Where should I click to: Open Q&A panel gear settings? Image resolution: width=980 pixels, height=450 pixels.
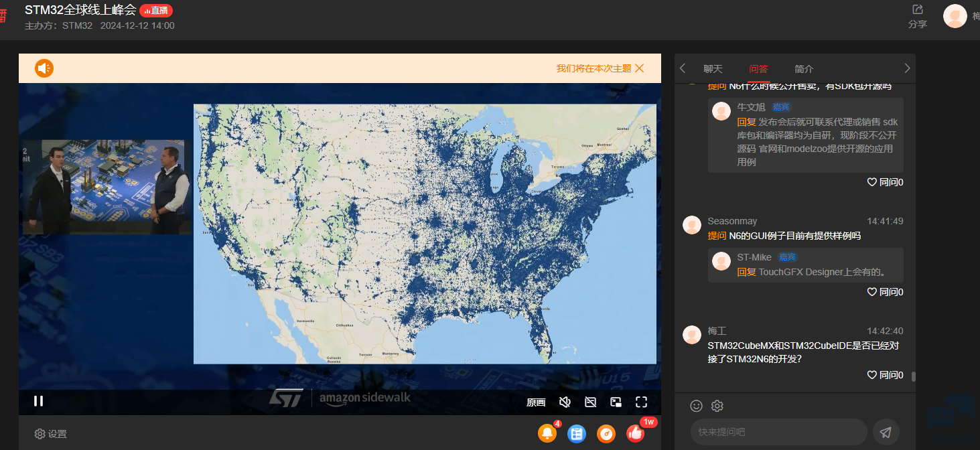pos(717,406)
